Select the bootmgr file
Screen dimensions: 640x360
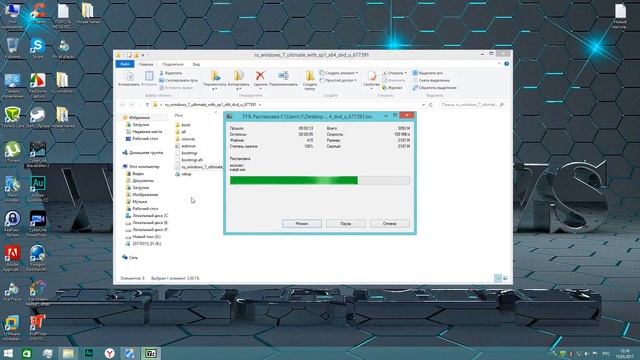click(x=186, y=153)
